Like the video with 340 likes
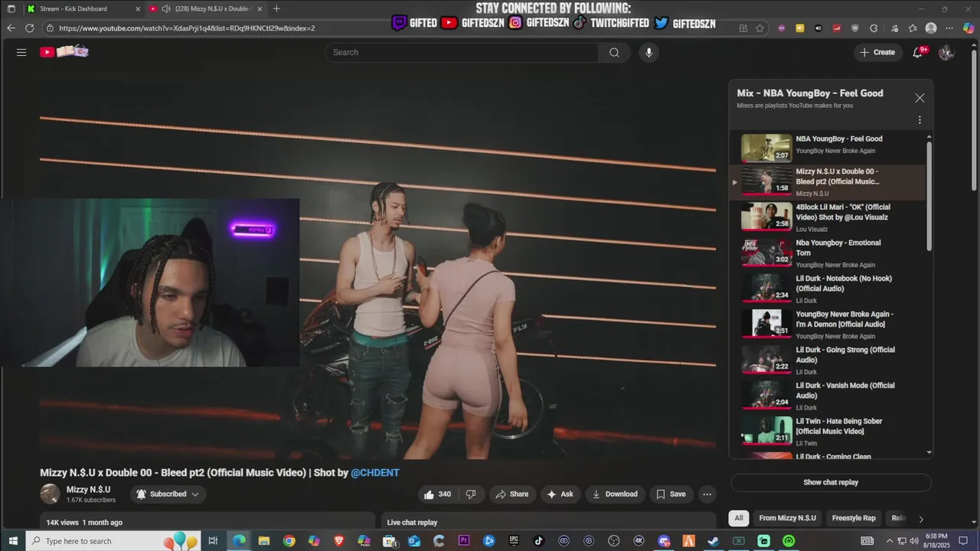 pyautogui.click(x=438, y=494)
